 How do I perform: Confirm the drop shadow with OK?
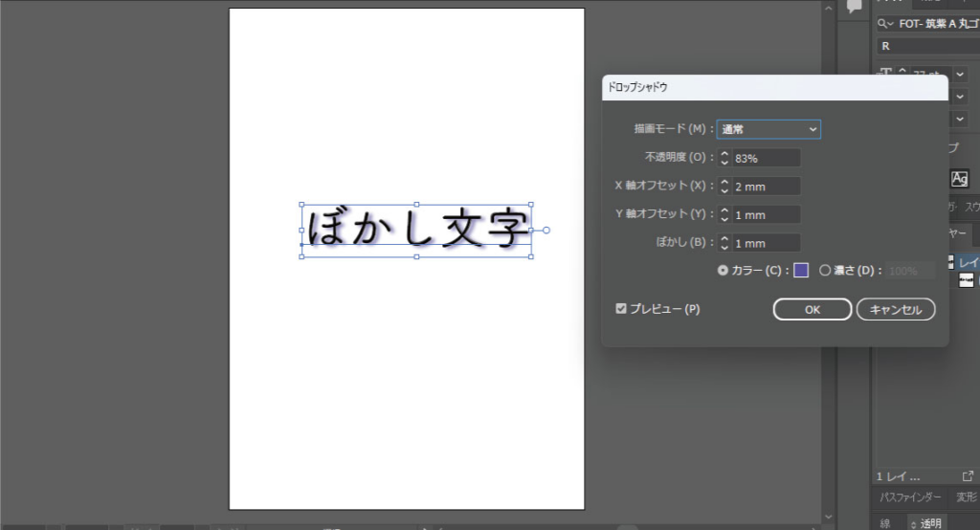tap(812, 309)
